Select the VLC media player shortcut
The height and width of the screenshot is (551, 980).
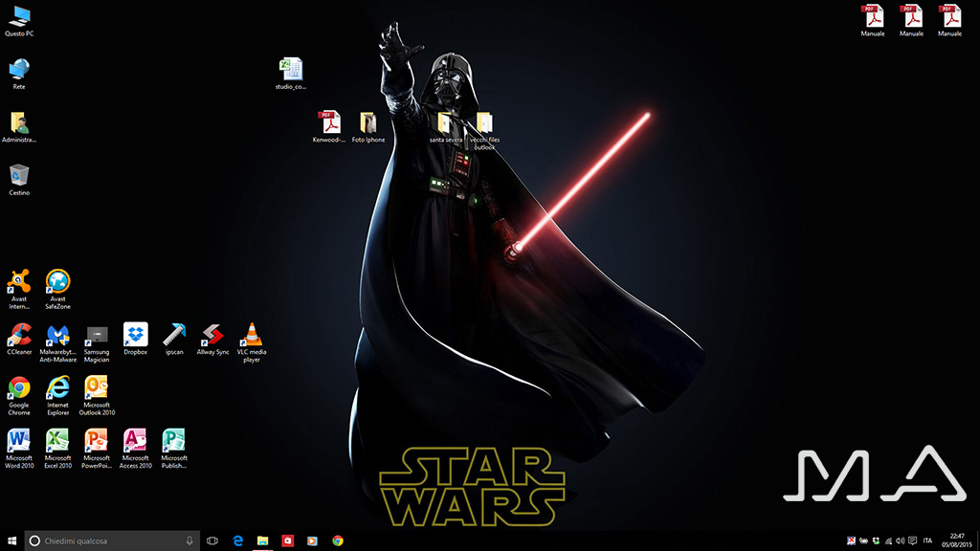click(252, 343)
